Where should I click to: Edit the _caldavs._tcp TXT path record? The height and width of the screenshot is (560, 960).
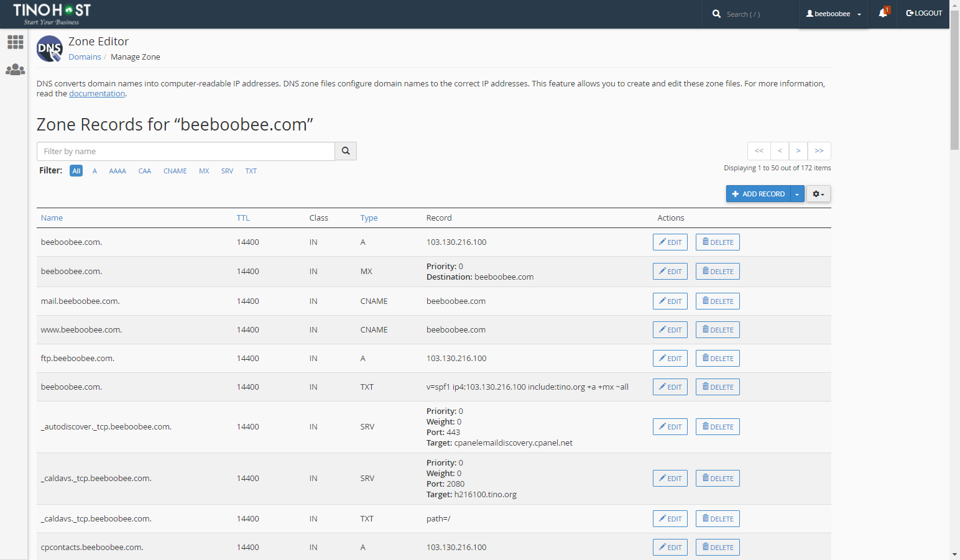[670, 519]
